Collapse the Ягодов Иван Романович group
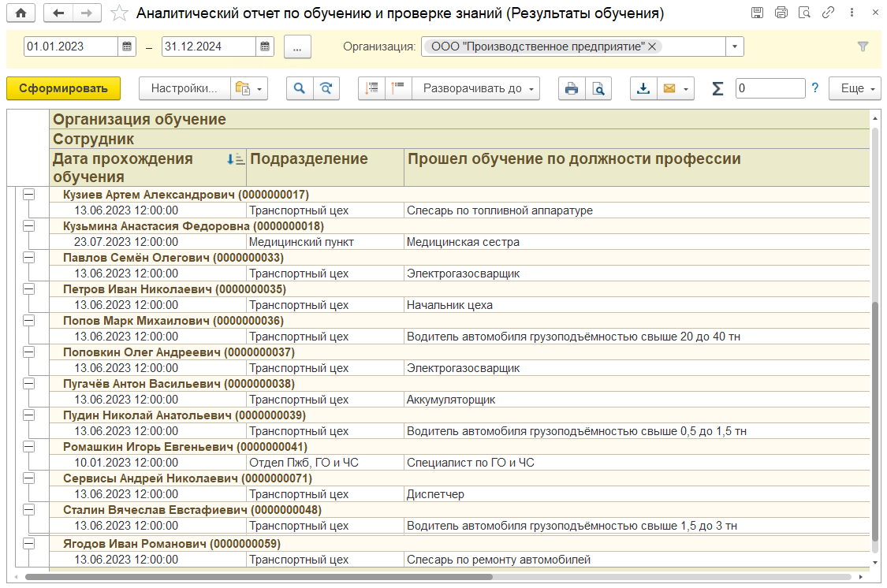 tap(28, 544)
